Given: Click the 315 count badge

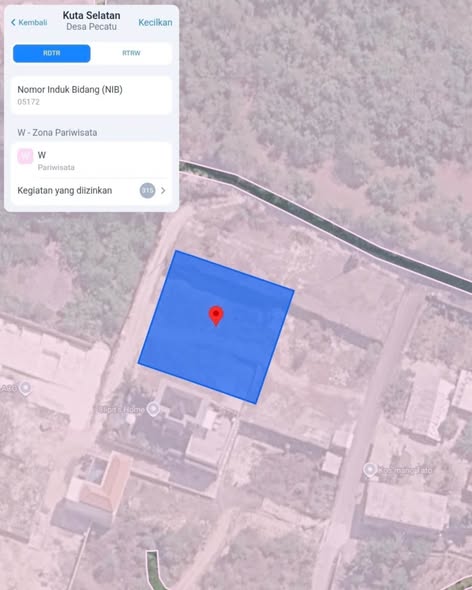Looking at the screenshot, I should coord(147,191).
